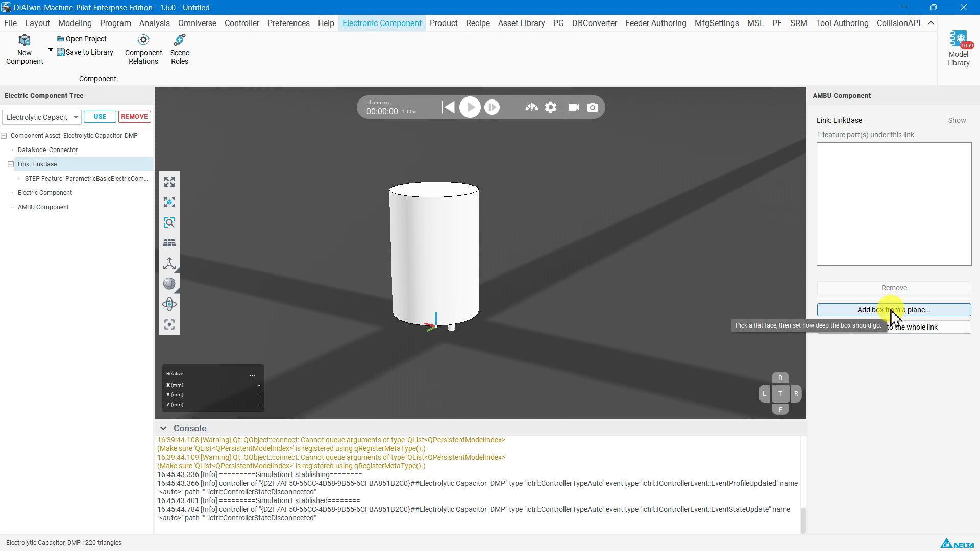980x551 pixels.
Task: Open Scene Roles tool
Action: point(180,49)
